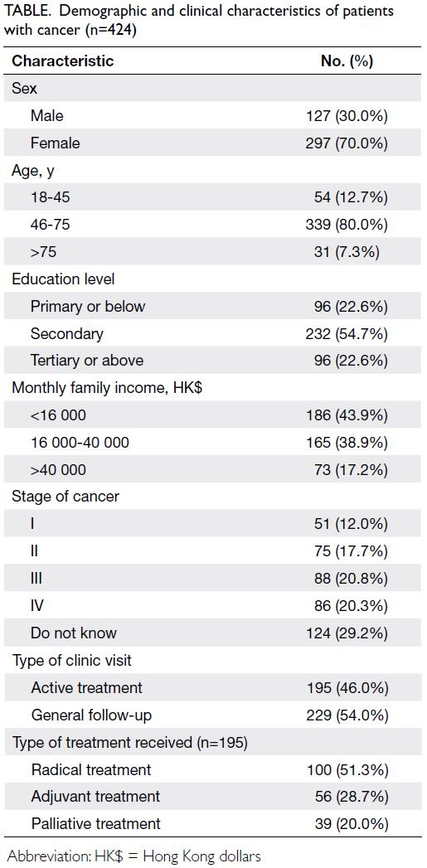Click Monthly family income, HK$ heading
The width and height of the screenshot is (427, 868).
[107, 388]
